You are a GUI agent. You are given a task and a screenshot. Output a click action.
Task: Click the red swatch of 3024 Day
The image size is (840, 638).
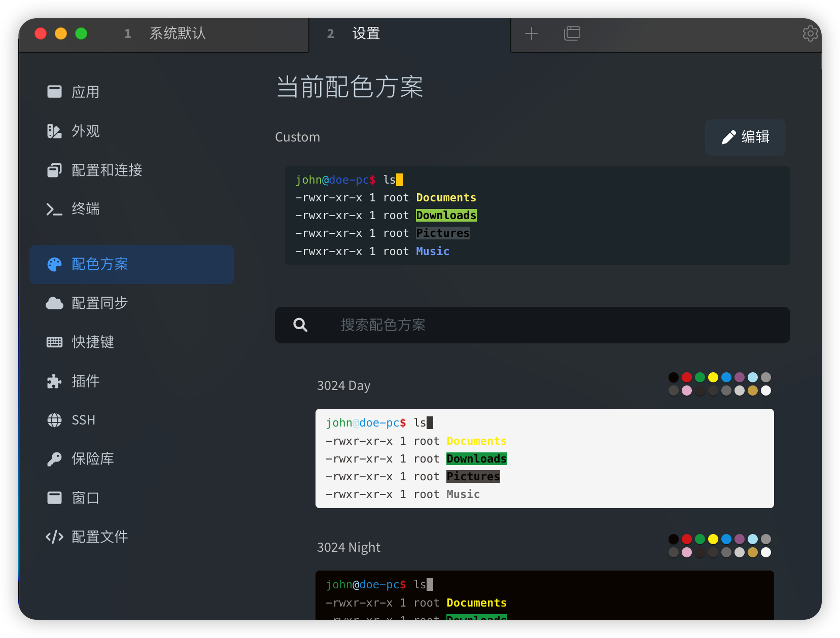click(x=687, y=377)
